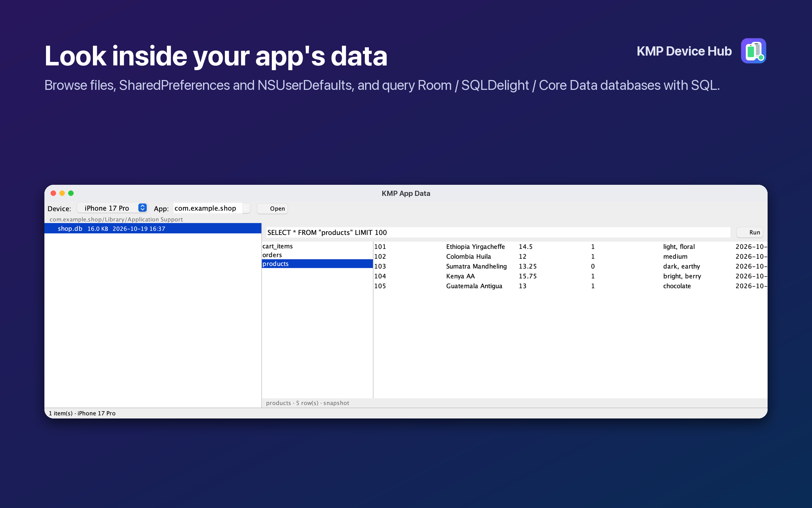Click row id 105 cell

[380, 286]
